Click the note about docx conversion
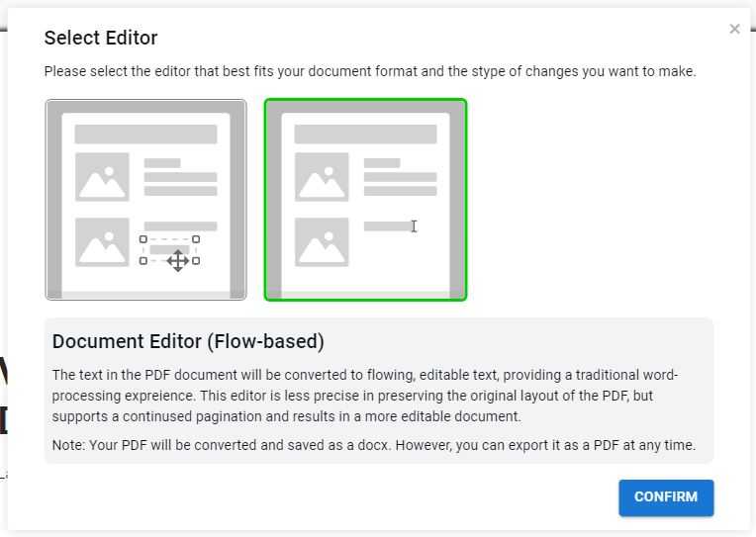Image resolution: width=756 pixels, height=537 pixels. coord(373,445)
